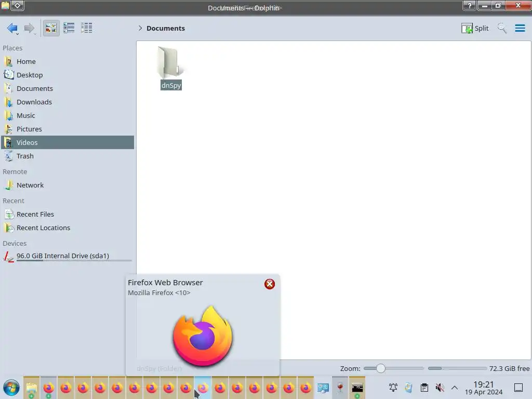
Task: Open notifications bell in system tray
Action: 393,388
